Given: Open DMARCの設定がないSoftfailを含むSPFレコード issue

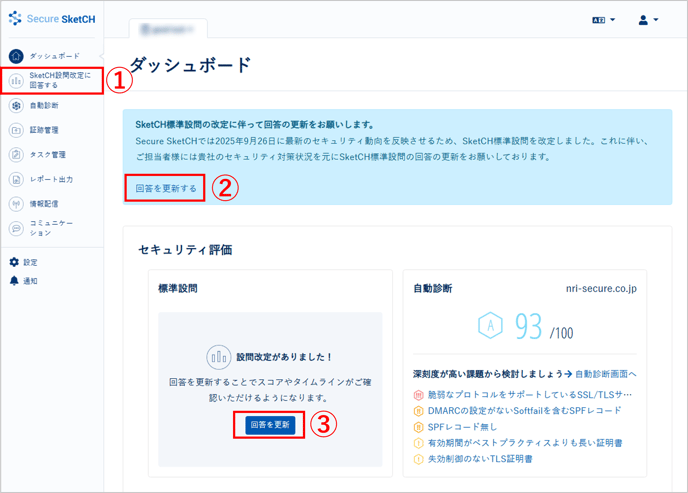Looking at the screenshot, I should click(524, 411).
